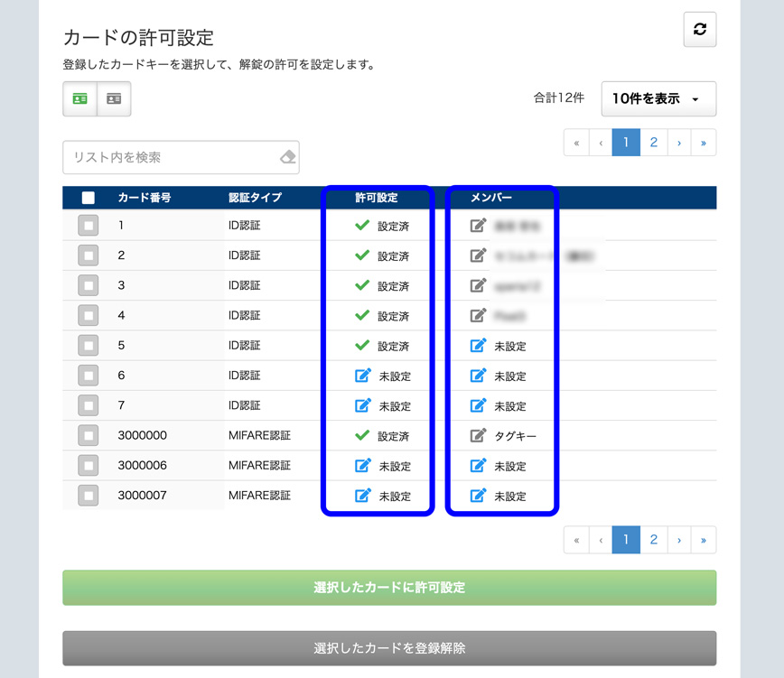The width and height of the screenshot is (784, 678).
Task: Select the gray card view icon
Action: (114, 99)
